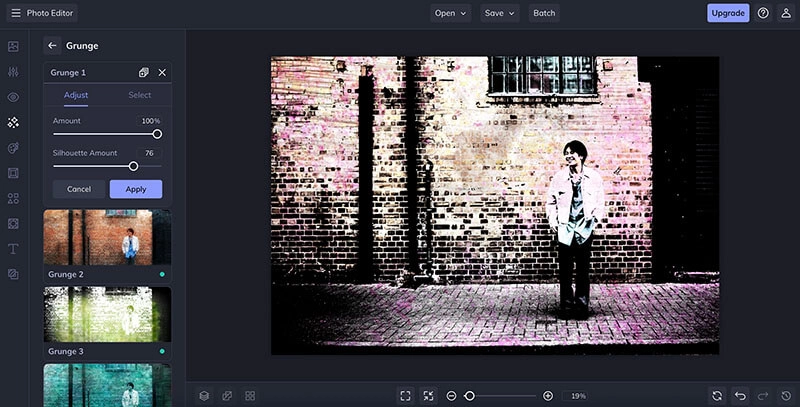This screenshot has height=407, width=800.
Task: Switch to the Select tab
Action: 140,95
